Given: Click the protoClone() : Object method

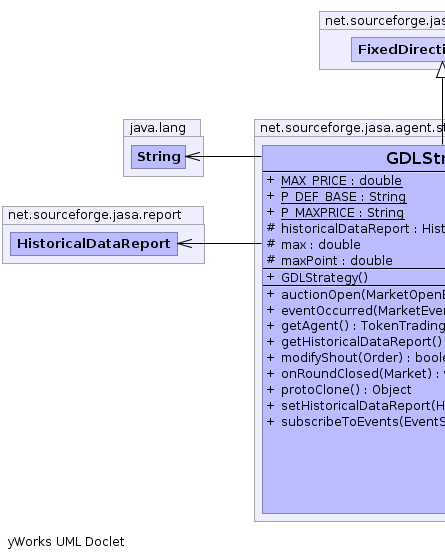Looking at the screenshot, I should click(x=346, y=390).
